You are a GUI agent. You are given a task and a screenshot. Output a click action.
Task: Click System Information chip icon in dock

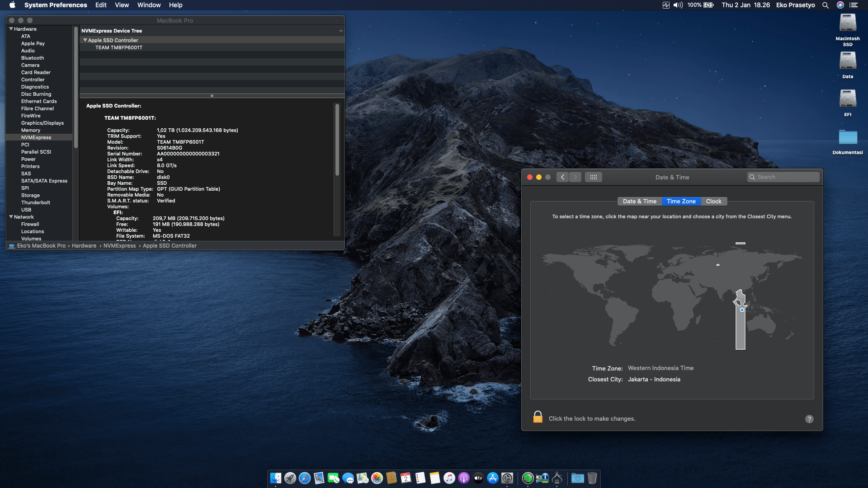tap(557, 478)
